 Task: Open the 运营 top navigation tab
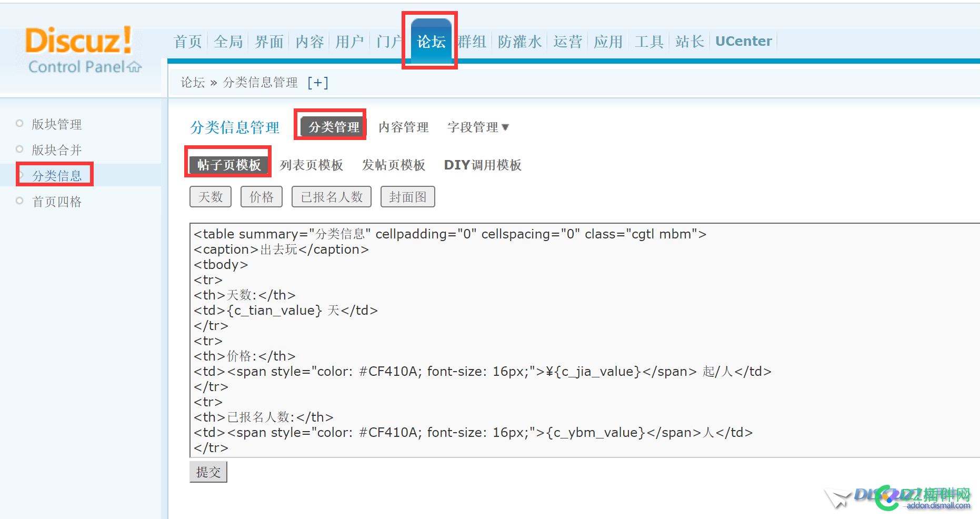click(x=567, y=42)
